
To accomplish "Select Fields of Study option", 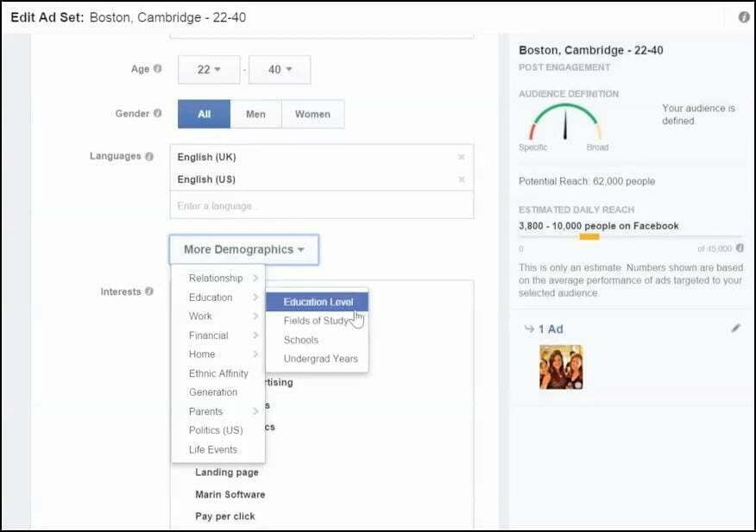I will click(x=316, y=321).
